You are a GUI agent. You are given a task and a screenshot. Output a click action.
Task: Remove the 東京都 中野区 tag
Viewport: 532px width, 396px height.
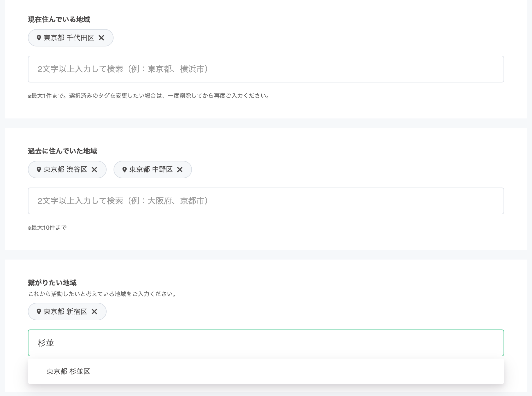180,170
